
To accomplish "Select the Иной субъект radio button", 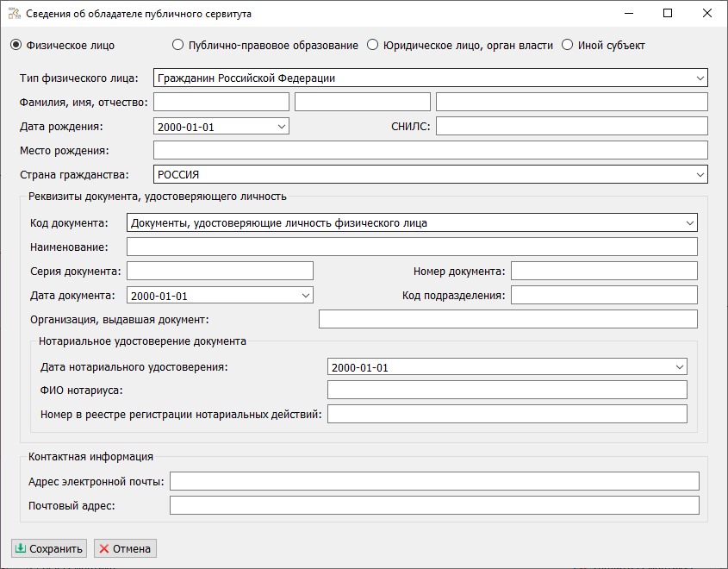I will [x=567, y=45].
